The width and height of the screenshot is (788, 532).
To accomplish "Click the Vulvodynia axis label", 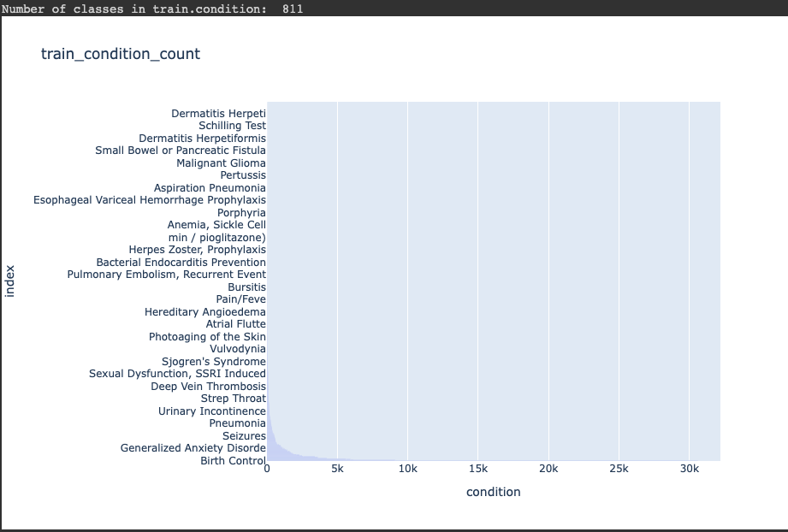I will click(238, 349).
